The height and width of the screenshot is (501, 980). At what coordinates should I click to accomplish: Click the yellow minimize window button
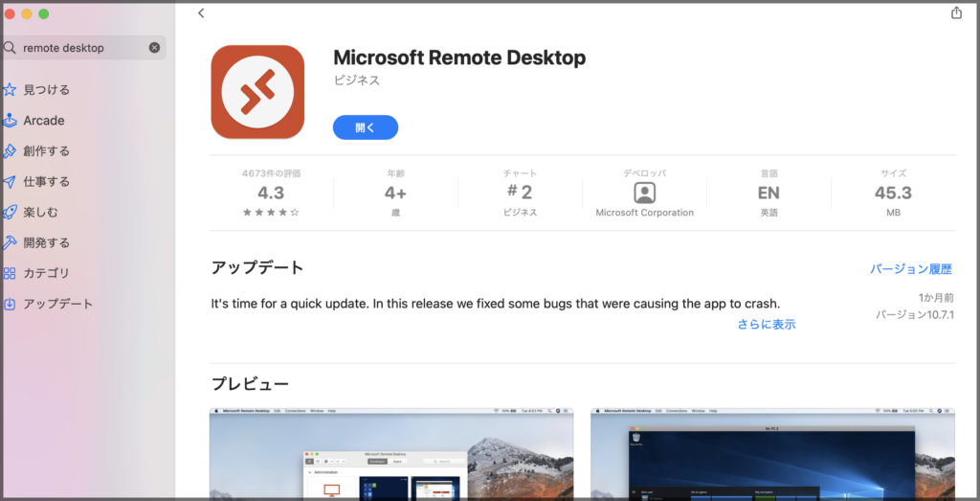(x=26, y=13)
